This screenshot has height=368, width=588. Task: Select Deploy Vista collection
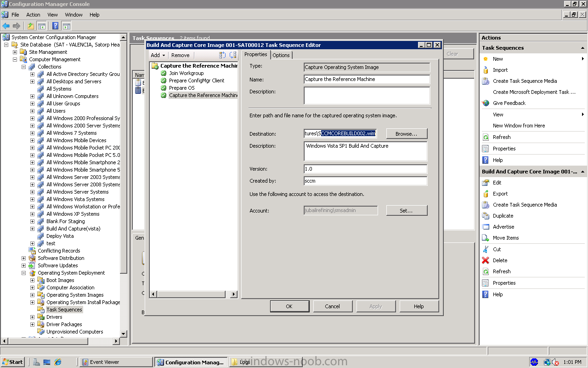[x=60, y=236]
